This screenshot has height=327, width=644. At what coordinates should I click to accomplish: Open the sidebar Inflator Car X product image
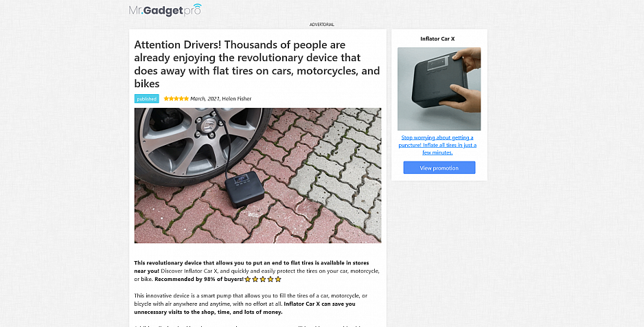(x=439, y=89)
